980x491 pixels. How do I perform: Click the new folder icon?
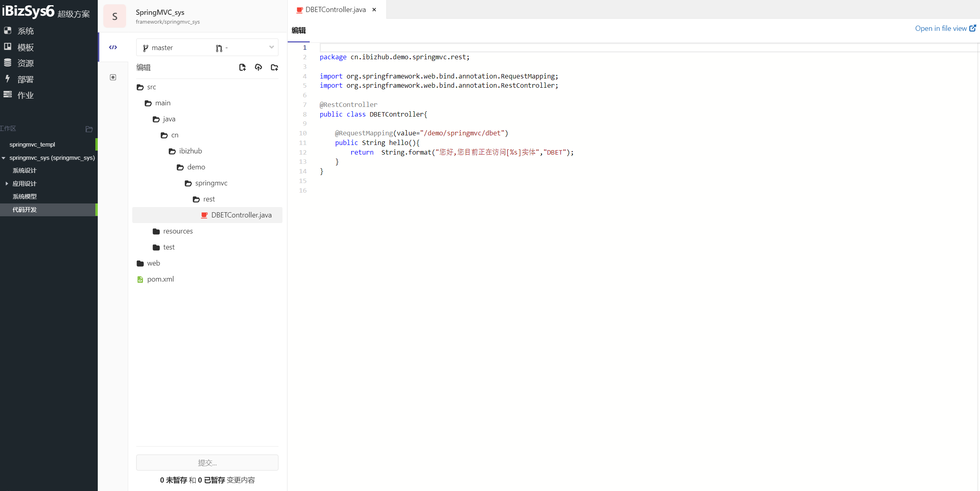click(x=274, y=67)
